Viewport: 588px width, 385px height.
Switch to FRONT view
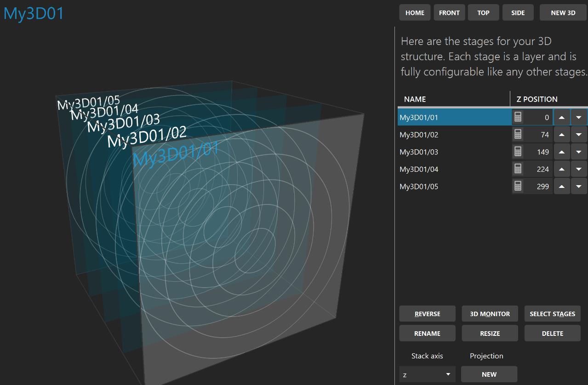[449, 13]
